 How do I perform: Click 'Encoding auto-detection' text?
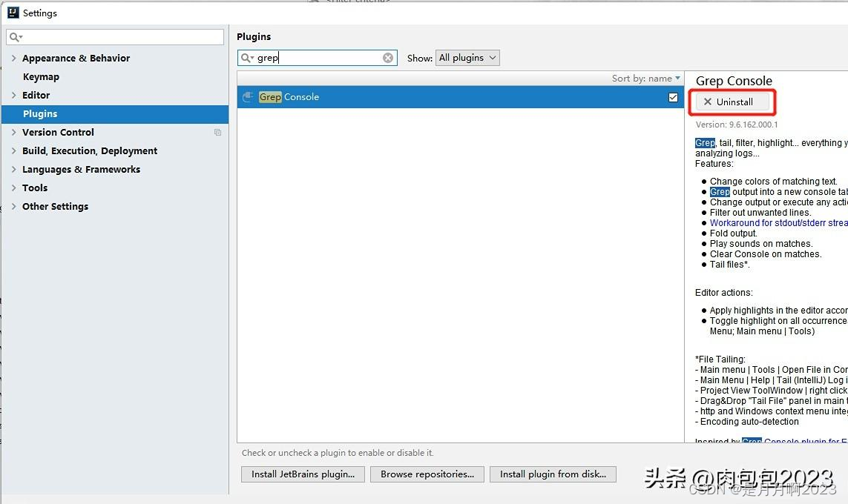(749, 421)
